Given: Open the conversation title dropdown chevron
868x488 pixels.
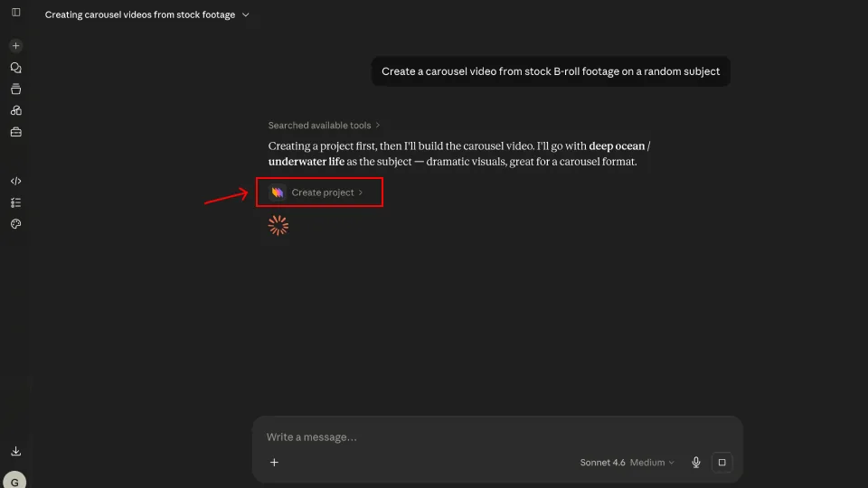Looking at the screenshot, I should [x=246, y=15].
